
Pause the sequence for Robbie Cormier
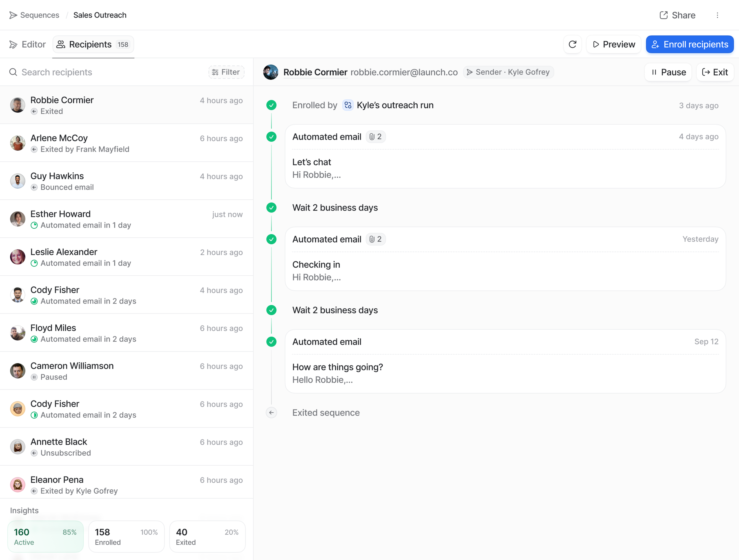click(x=668, y=72)
